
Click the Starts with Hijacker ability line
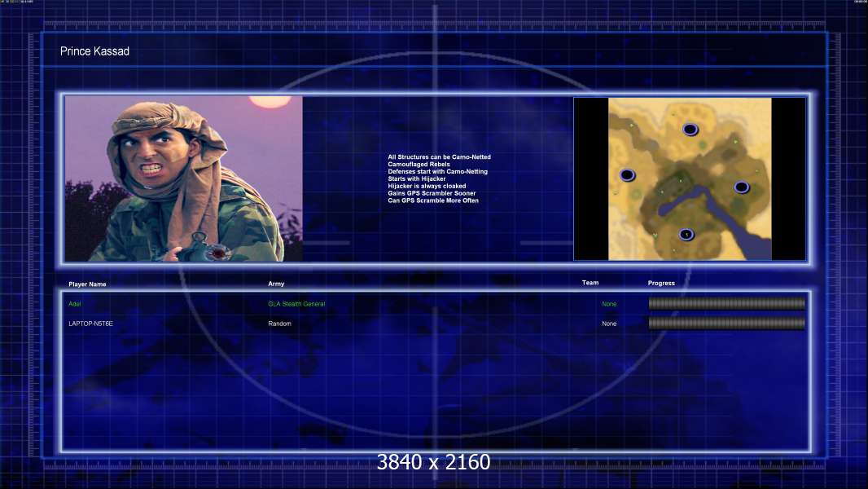pos(417,178)
